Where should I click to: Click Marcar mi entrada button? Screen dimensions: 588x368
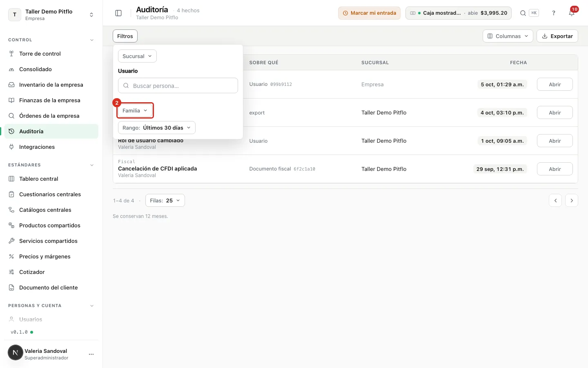(x=369, y=13)
